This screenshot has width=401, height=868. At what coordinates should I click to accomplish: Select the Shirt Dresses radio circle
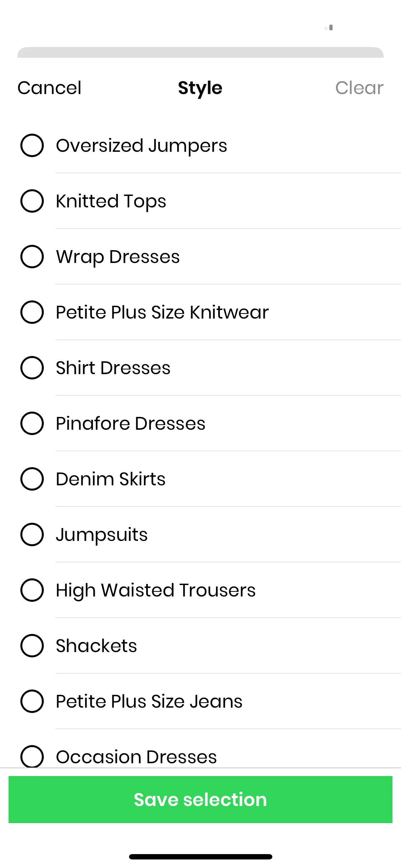pyautogui.click(x=32, y=368)
